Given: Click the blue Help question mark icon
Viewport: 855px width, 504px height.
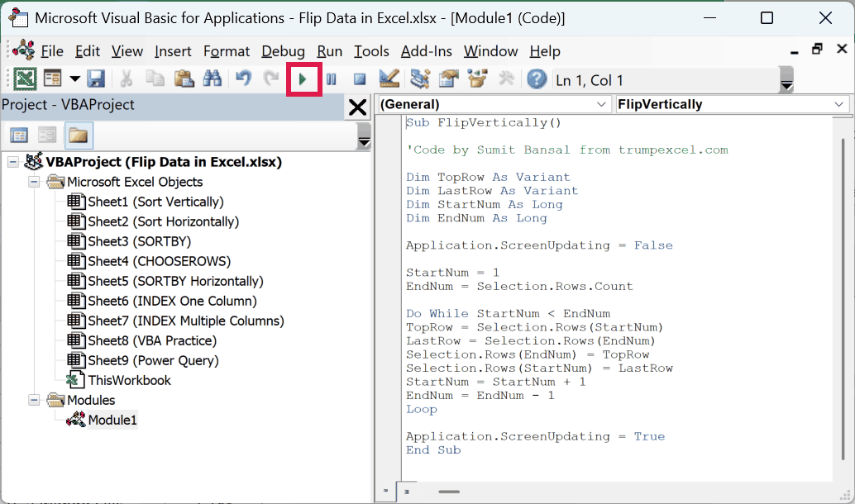Looking at the screenshot, I should (537, 79).
